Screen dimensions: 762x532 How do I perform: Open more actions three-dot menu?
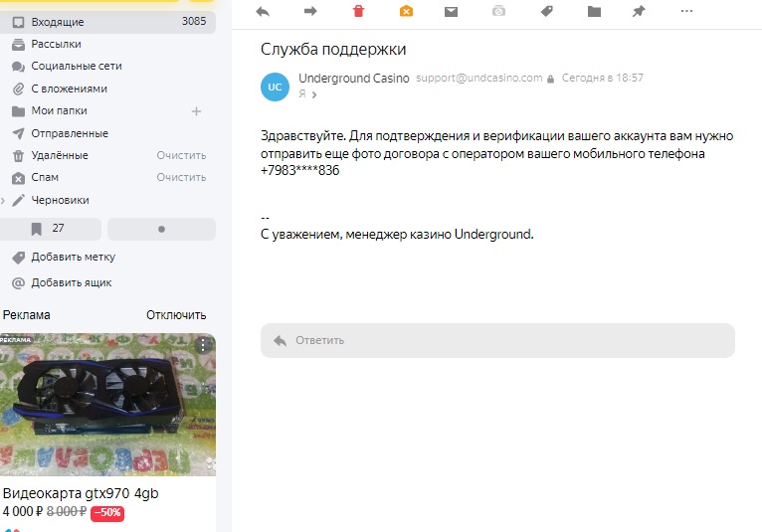[x=686, y=11]
